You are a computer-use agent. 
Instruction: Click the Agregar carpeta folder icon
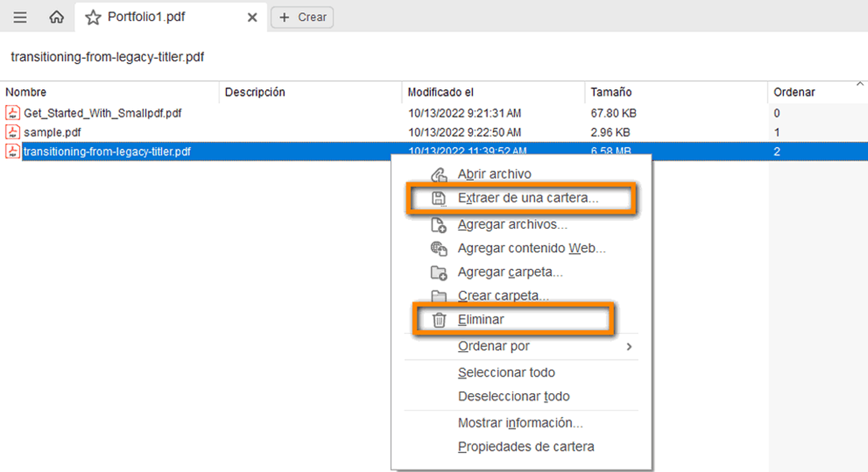click(x=439, y=273)
